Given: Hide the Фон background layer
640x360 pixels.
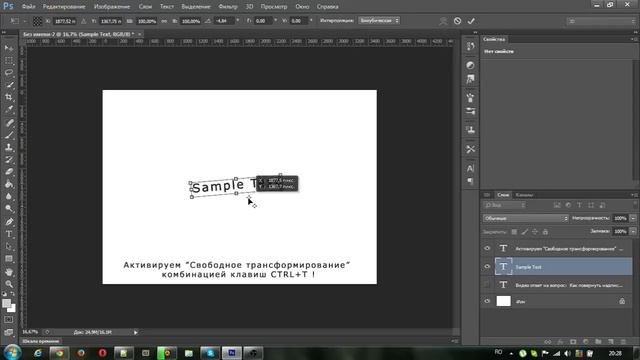Looking at the screenshot, I should coord(487,301).
